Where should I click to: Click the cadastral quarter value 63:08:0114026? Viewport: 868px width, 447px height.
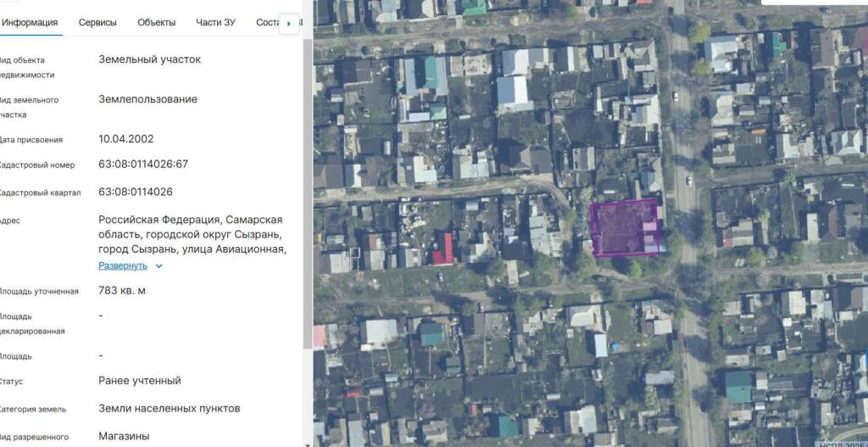click(x=136, y=192)
